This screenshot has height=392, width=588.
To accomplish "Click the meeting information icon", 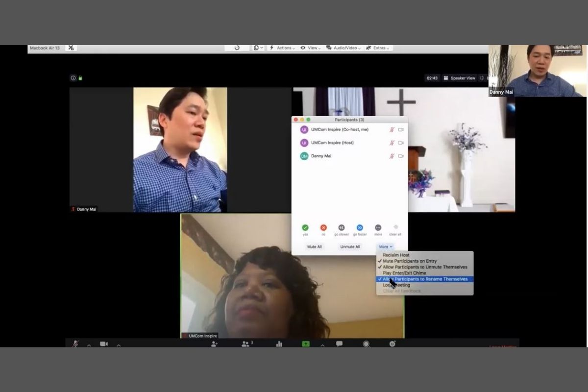I will [73, 78].
